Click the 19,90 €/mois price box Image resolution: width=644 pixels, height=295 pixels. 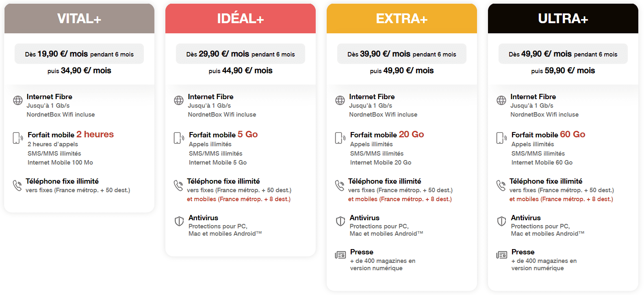[x=79, y=54]
